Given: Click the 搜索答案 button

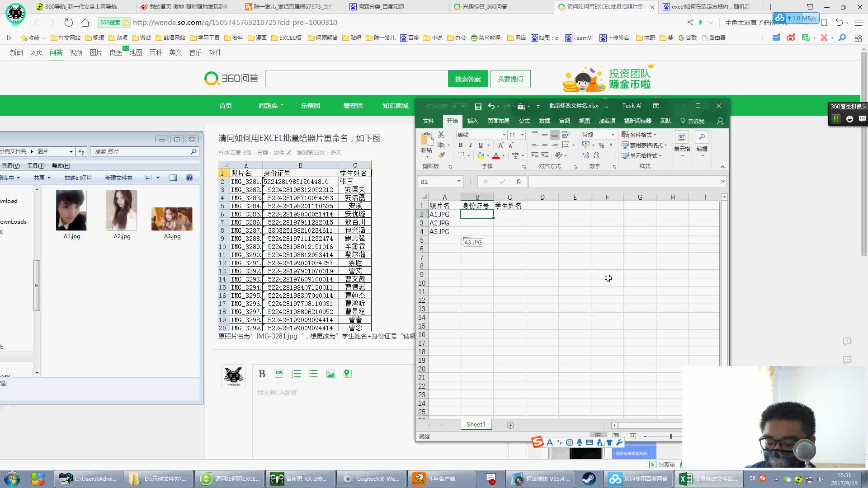Looking at the screenshot, I should [467, 79].
